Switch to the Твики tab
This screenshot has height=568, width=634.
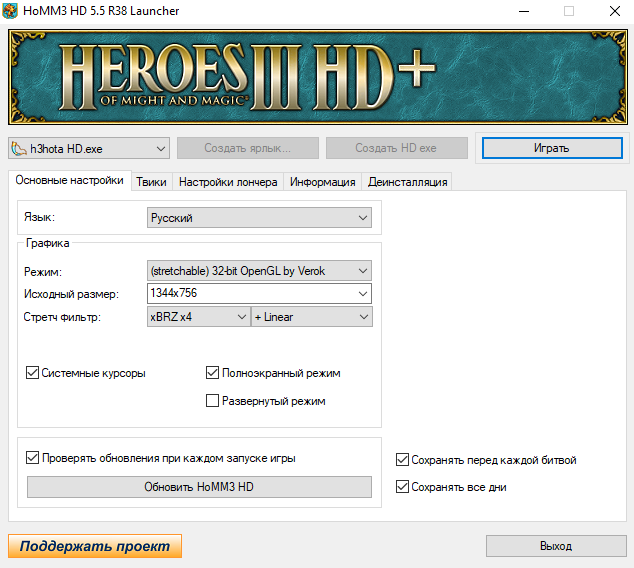pos(152,182)
